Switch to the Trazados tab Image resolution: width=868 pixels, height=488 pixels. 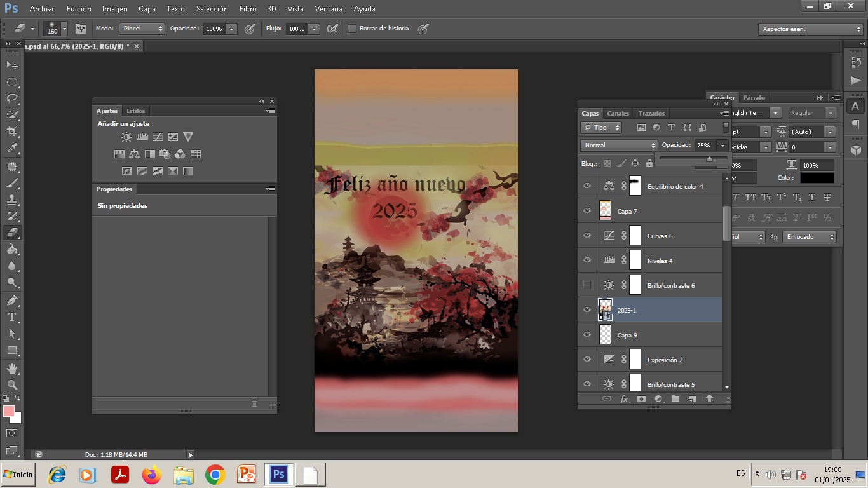[x=651, y=113]
